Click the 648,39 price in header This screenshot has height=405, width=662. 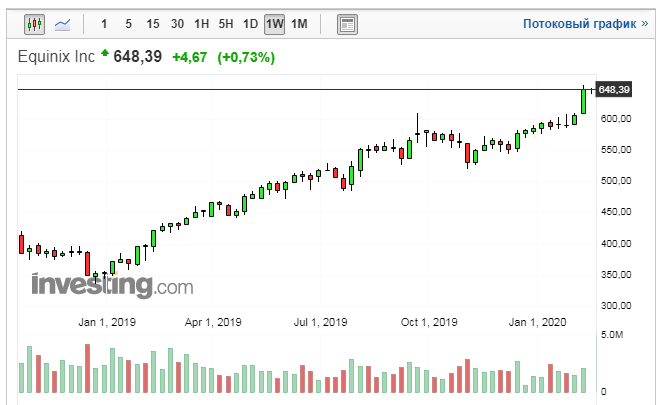(138, 56)
